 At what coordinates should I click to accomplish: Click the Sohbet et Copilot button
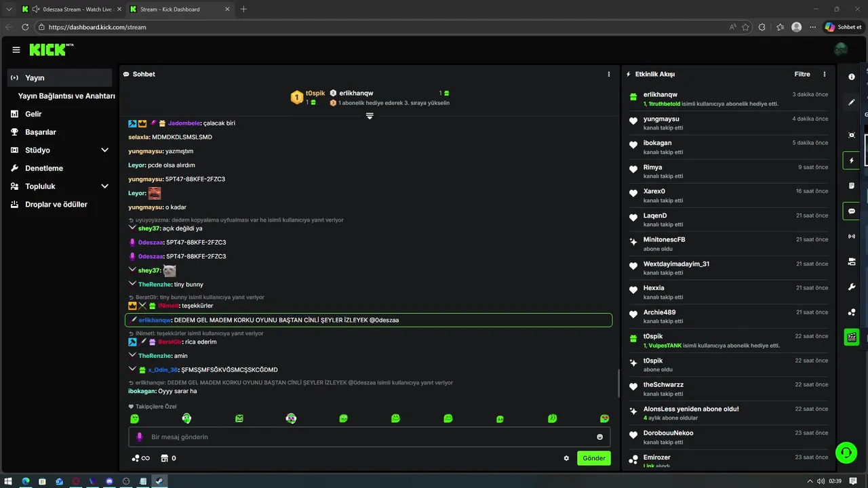[x=844, y=27]
